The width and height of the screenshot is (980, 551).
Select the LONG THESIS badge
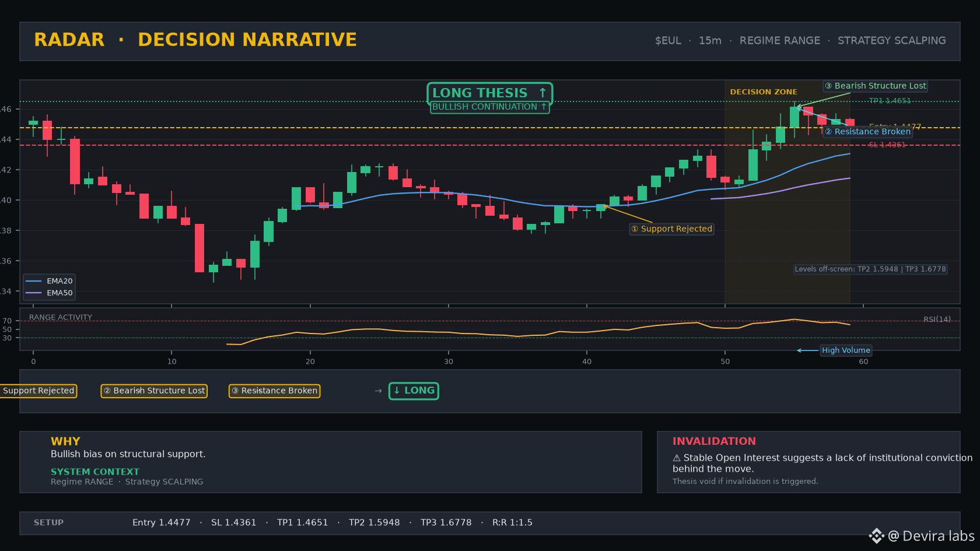[489, 93]
